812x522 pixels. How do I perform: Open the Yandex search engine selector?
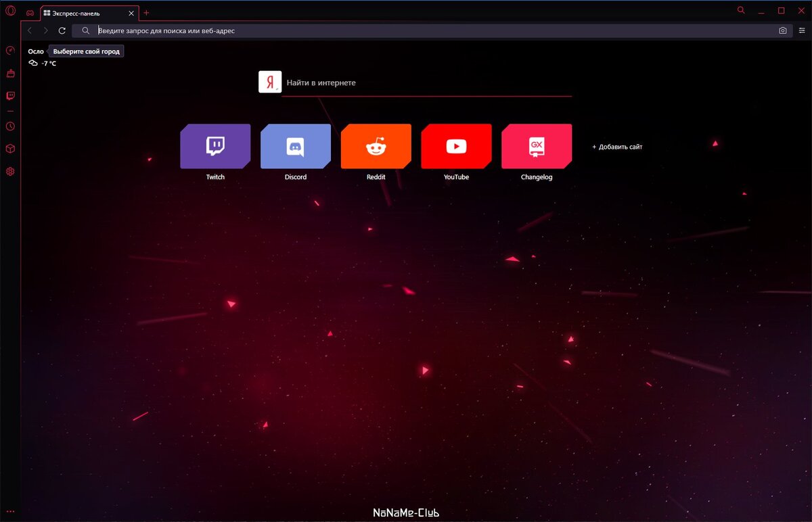270,82
